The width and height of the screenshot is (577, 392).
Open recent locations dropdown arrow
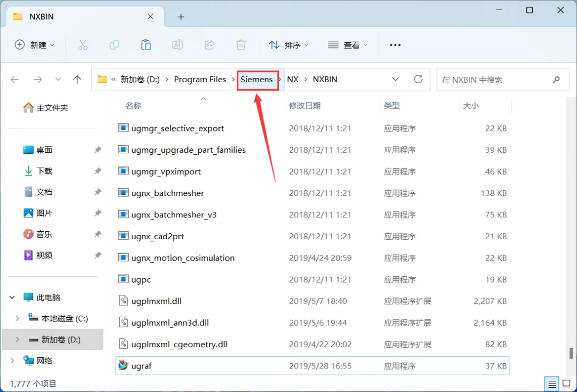pyautogui.click(x=58, y=80)
